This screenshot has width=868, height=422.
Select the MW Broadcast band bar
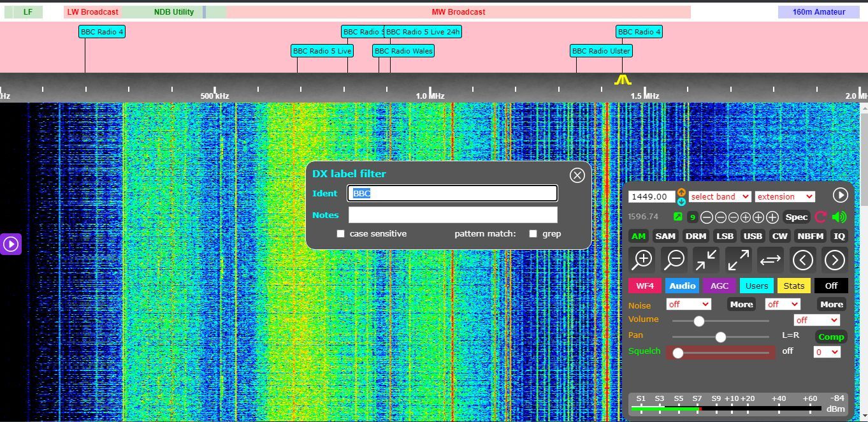pyautogui.click(x=458, y=12)
